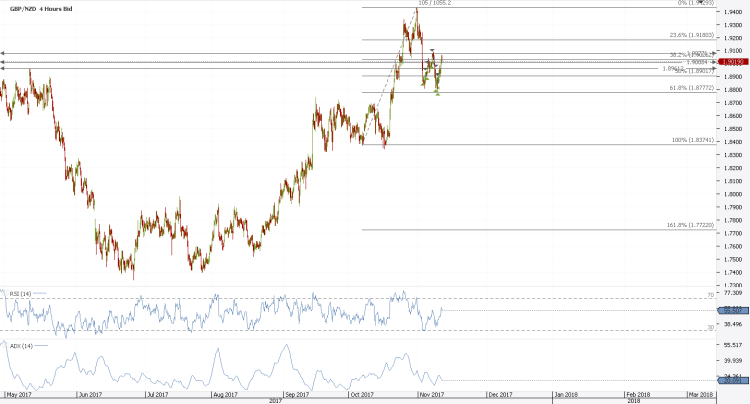Click the Jul 2017 time axis label
The height and width of the screenshot is (404, 750).
pyautogui.click(x=157, y=394)
